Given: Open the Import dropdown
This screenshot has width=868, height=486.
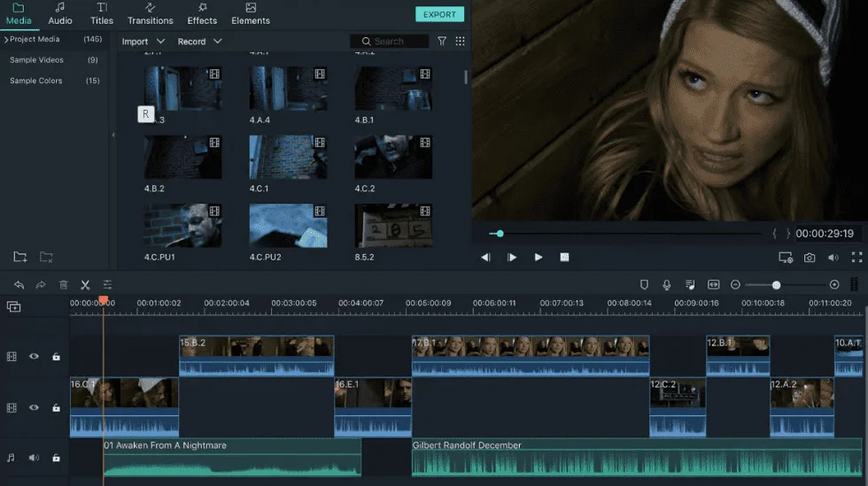Looking at the screenshot, I should pos(143,42).
